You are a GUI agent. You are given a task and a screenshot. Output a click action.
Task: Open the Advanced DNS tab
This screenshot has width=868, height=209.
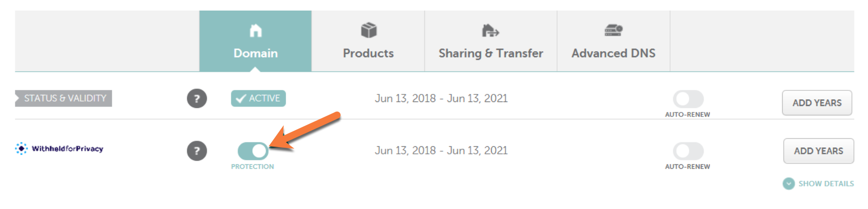pos(613,53)
